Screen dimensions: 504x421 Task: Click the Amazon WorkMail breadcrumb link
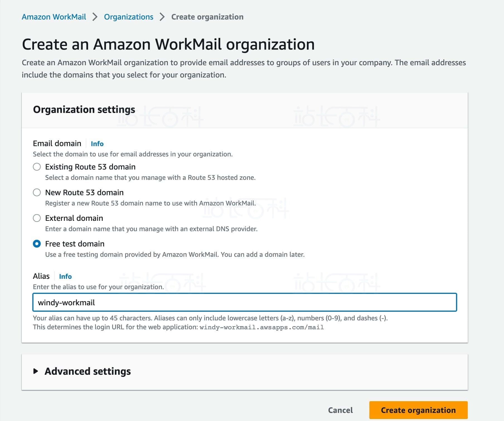tap(54, 17)
